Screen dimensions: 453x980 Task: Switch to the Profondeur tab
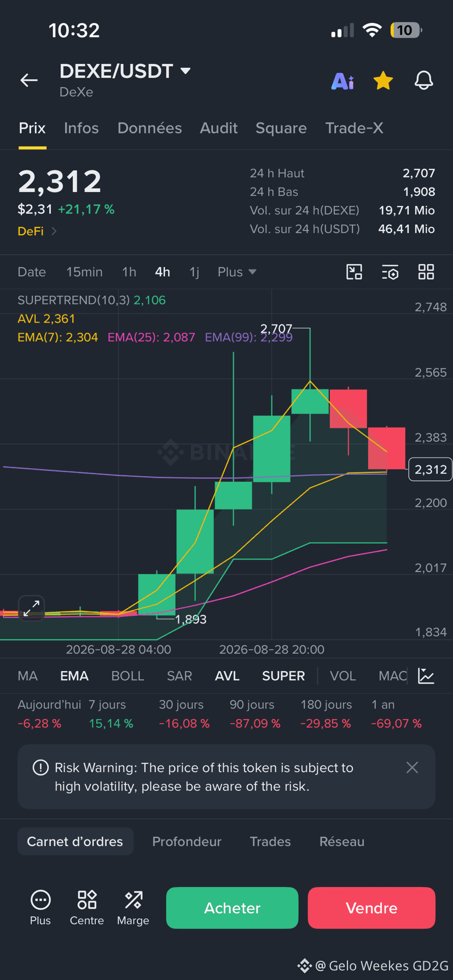pos(187,842)
